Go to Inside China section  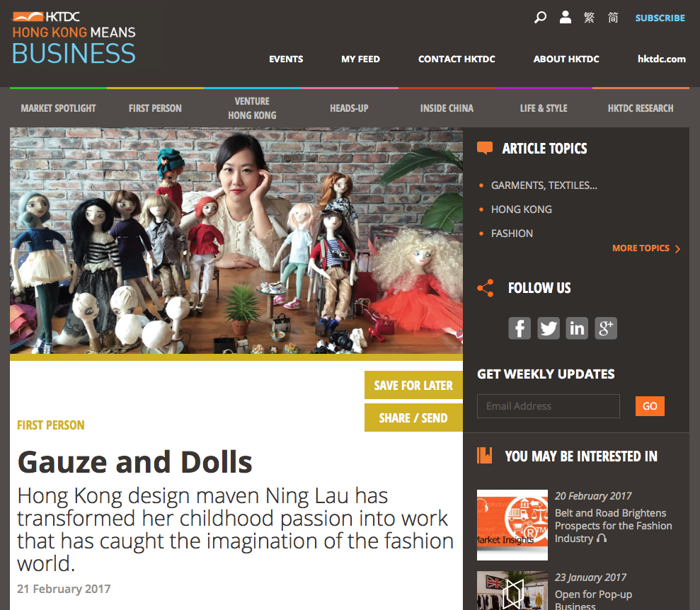click(447, 108)
